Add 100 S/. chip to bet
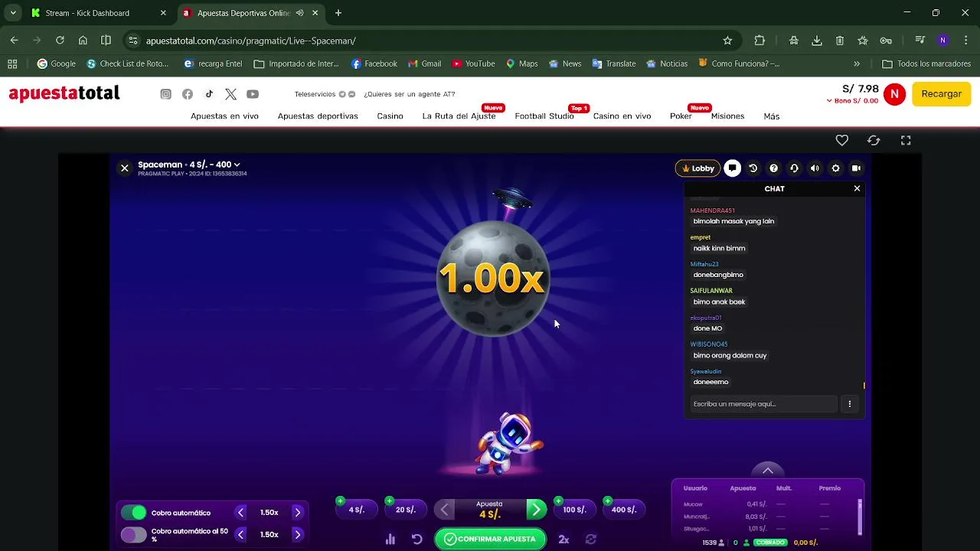 574,509
